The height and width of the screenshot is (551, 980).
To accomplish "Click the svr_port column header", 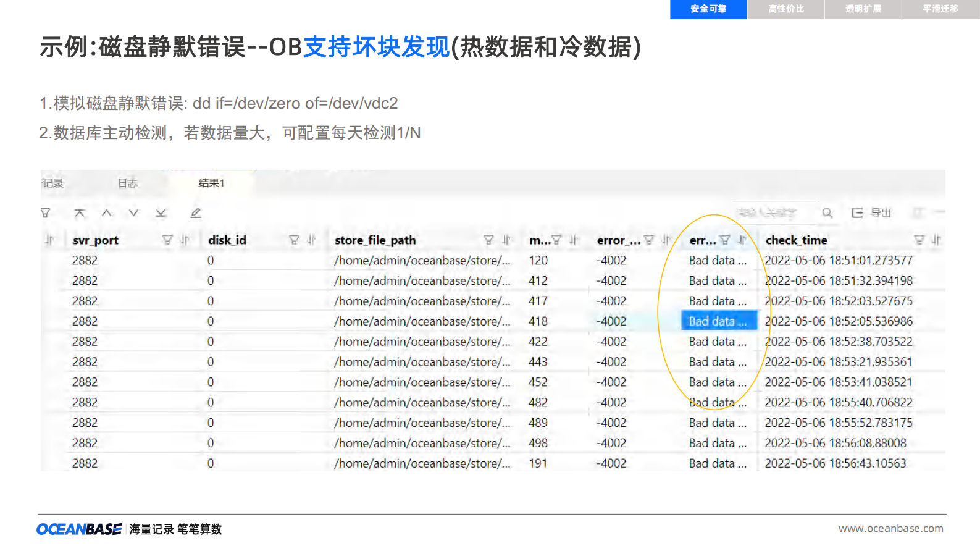I will (x=95, y=240).
